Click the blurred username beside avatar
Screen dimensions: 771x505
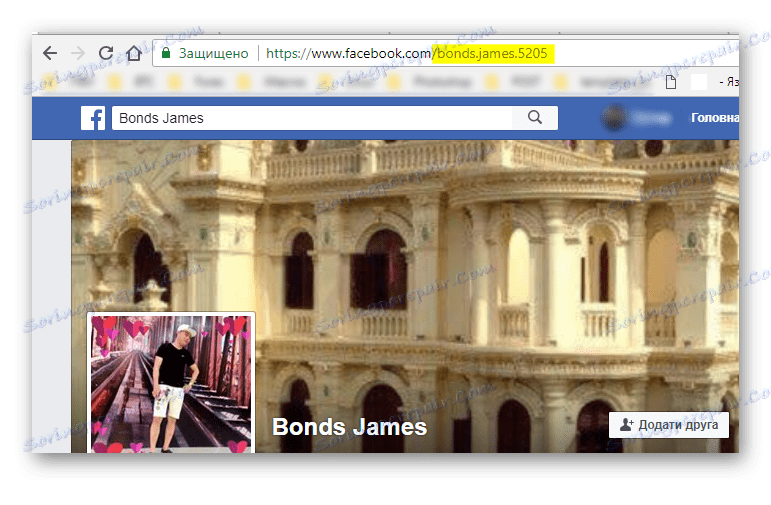(x=652, y=118)
